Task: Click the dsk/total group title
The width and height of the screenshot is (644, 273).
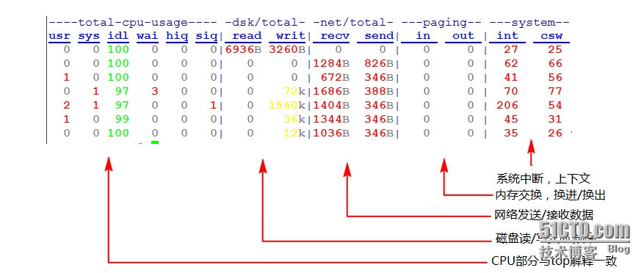Action: (265, 23)
